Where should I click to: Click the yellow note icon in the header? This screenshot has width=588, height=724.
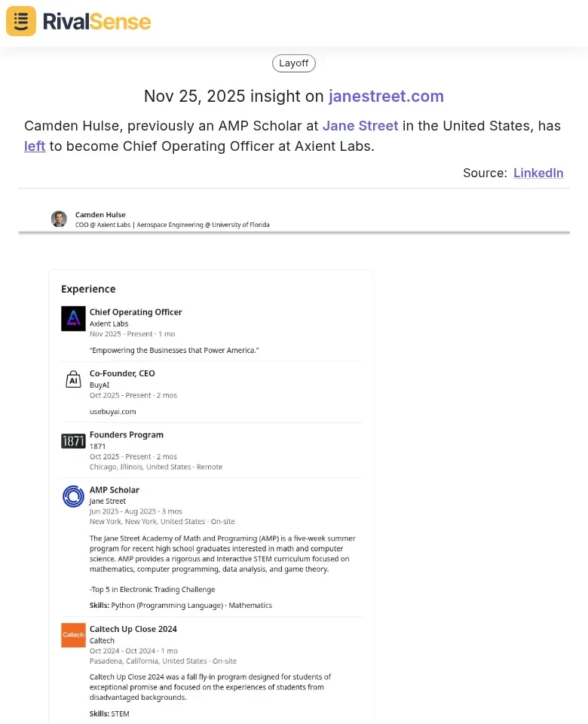click(20, 21)
